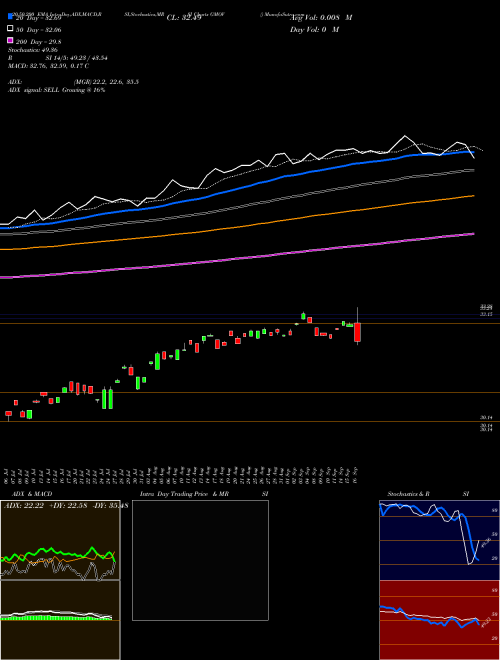Click the green MACD histogram bars
500x660 pixels.
point(56,617)
